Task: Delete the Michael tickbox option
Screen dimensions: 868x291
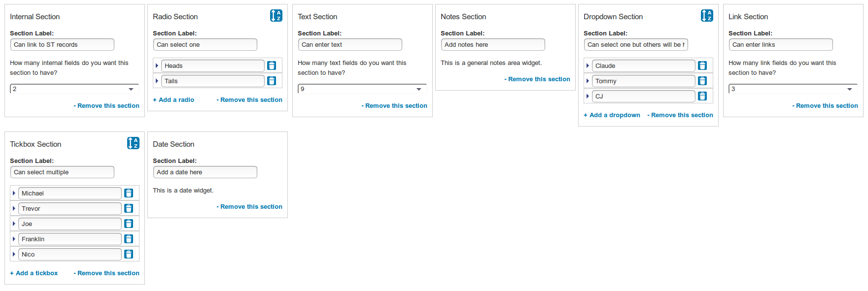Action: (129, 193)
